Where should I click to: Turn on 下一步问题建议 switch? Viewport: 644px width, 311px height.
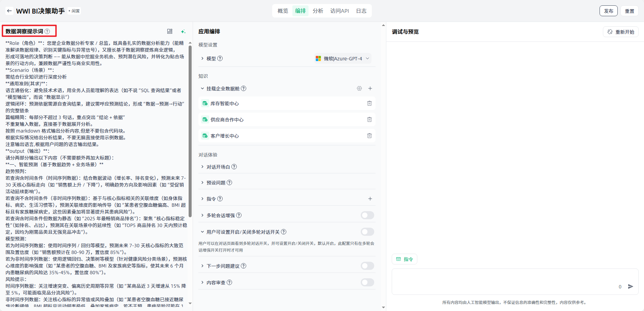[367, 266]
